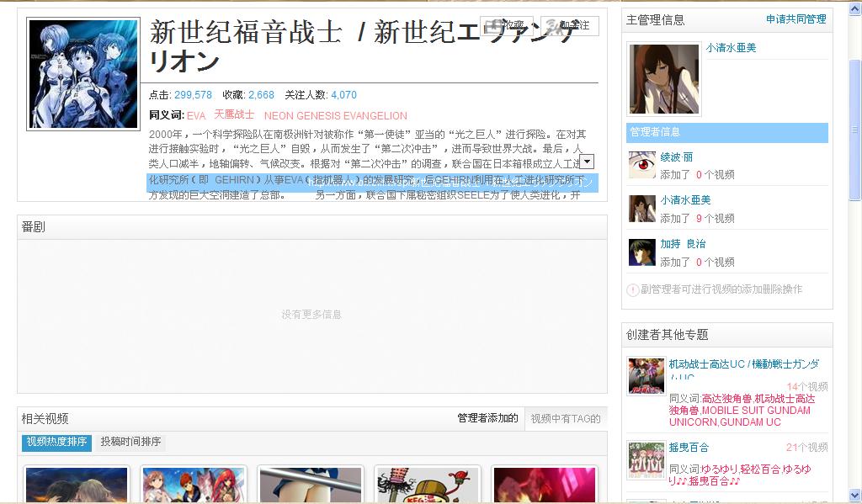Open the first related video thumbnail

click(x=77, y=484)
